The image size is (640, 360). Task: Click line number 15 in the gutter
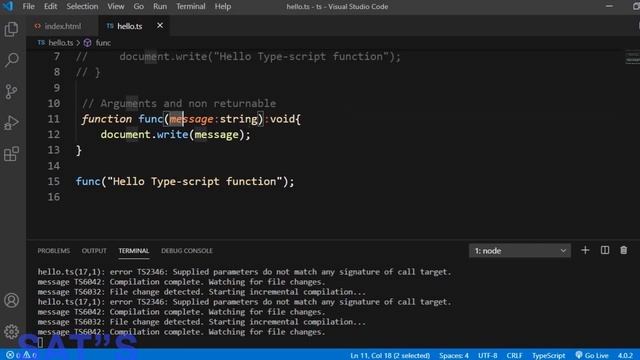53,182
